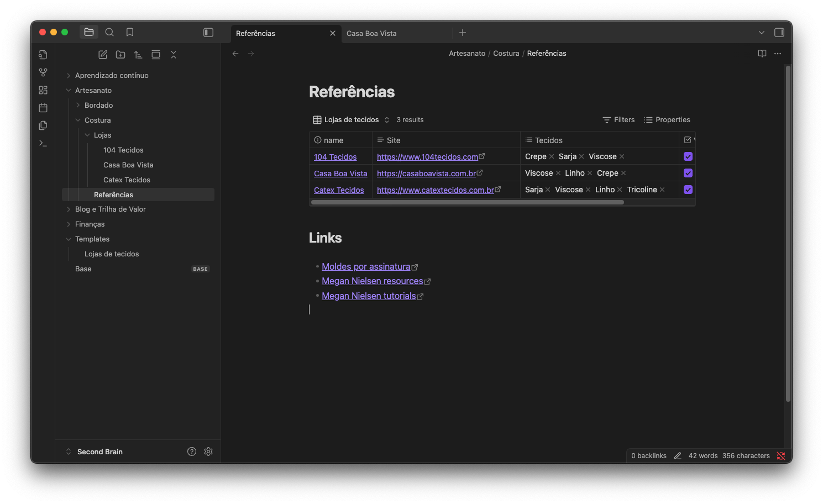Open the Filters button of the base table
Screen dimensions: 823x504
click(x=618, y=120)
